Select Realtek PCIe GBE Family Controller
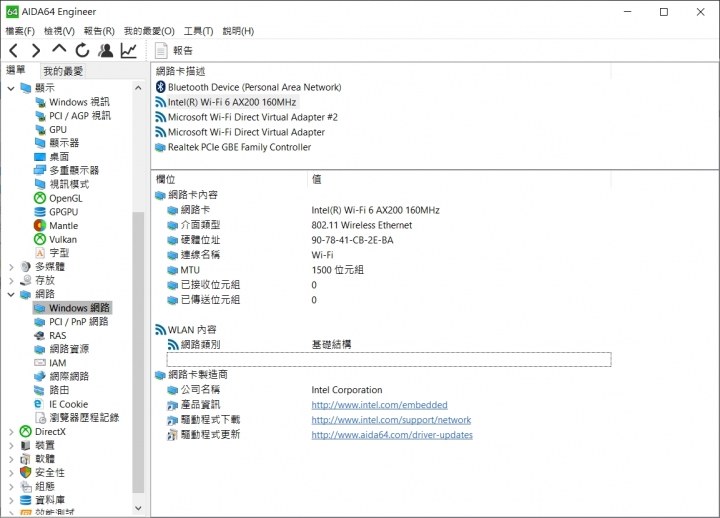This screenshot has width=720, height=518. (233, 147)
